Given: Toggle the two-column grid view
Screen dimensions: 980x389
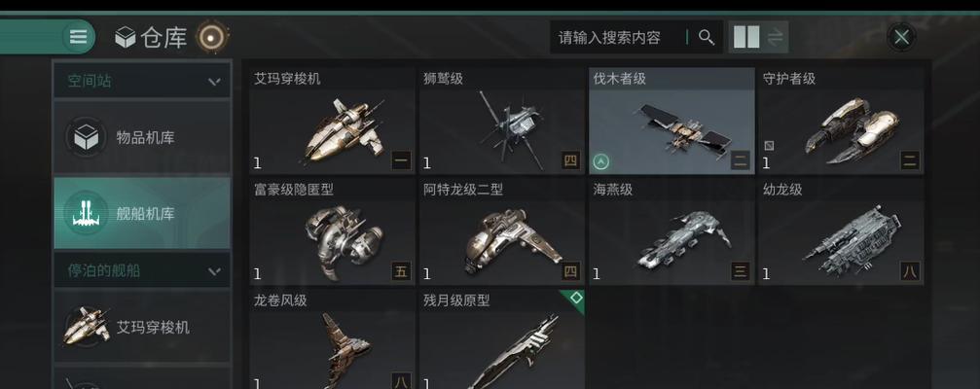Looking at the screenshot, I should click(745, 38).
